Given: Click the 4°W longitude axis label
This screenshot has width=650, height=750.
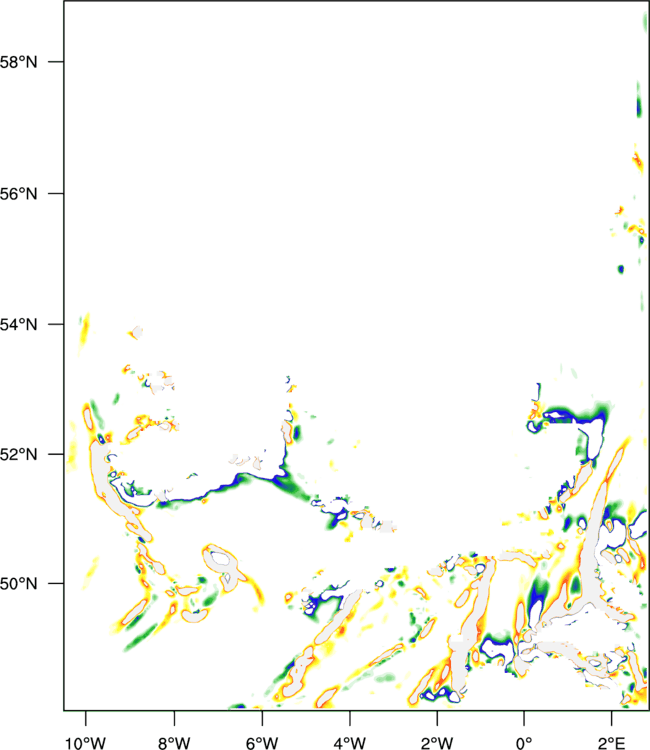Looking at the screenshot, I should (350, 743).
